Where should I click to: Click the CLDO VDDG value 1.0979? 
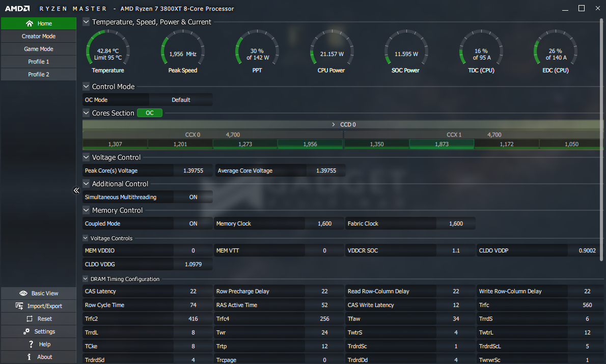coord(193,264)
